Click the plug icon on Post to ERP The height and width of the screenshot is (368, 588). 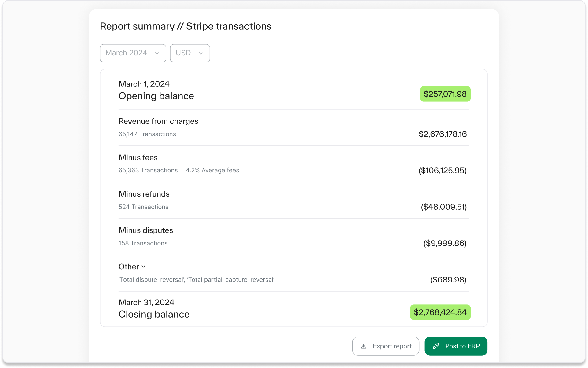(436, 346)
